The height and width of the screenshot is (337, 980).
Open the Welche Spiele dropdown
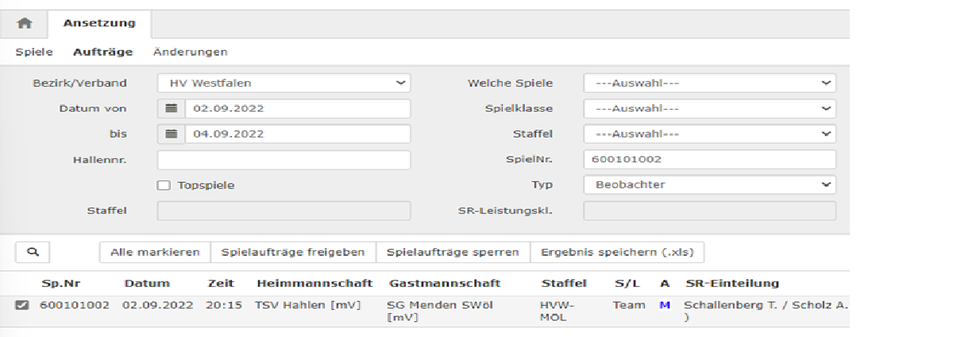(x=709, y=83)
